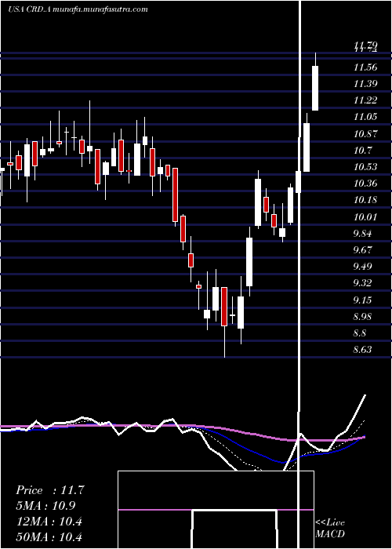The image size is (392, 549).
Task: Click the 9.49 price axis label
Action: [x=363, y=267]
